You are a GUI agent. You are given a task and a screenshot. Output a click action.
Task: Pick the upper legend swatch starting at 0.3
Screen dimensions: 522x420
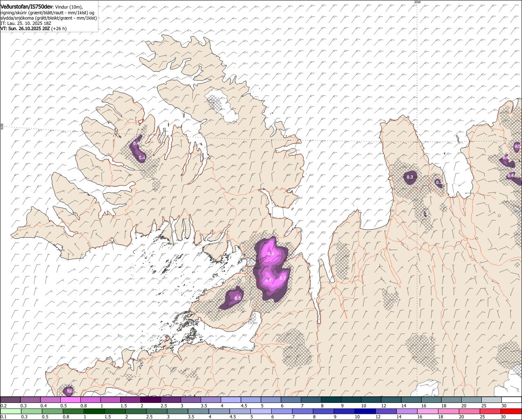point(30,400)
